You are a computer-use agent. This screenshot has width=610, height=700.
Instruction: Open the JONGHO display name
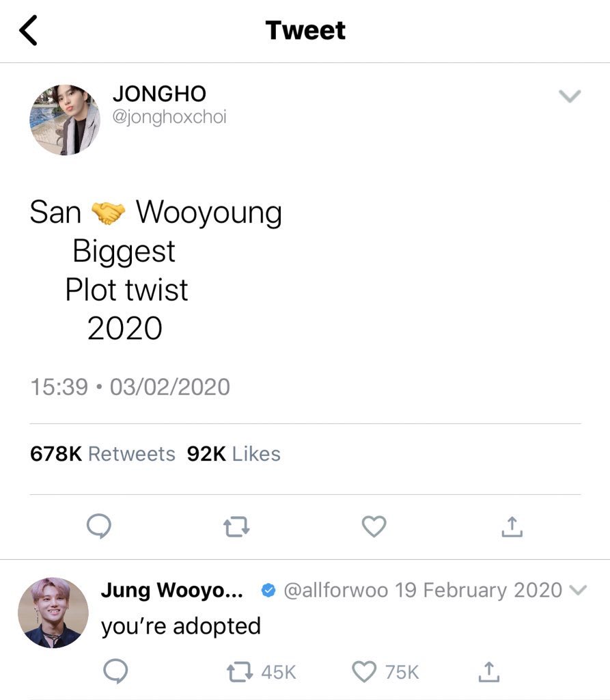pos(159,94)
